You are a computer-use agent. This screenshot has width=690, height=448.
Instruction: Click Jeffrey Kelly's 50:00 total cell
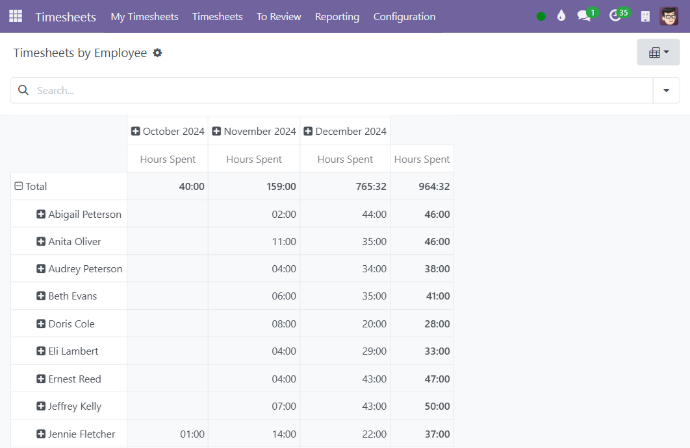pyautogui.click(x=422, y=406)
